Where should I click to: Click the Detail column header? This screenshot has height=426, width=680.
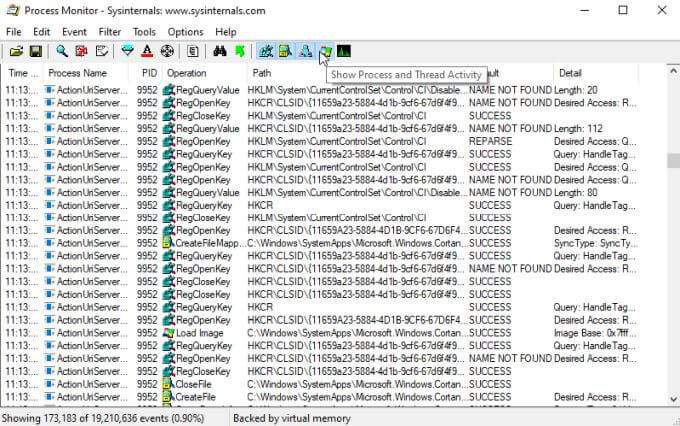click(x=595, y=73)
